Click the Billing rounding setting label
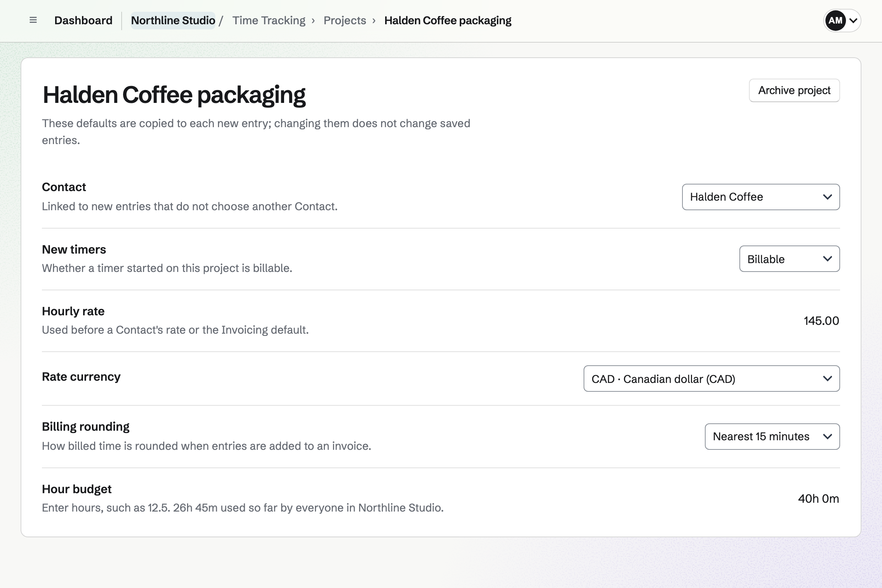 (86, 427)
